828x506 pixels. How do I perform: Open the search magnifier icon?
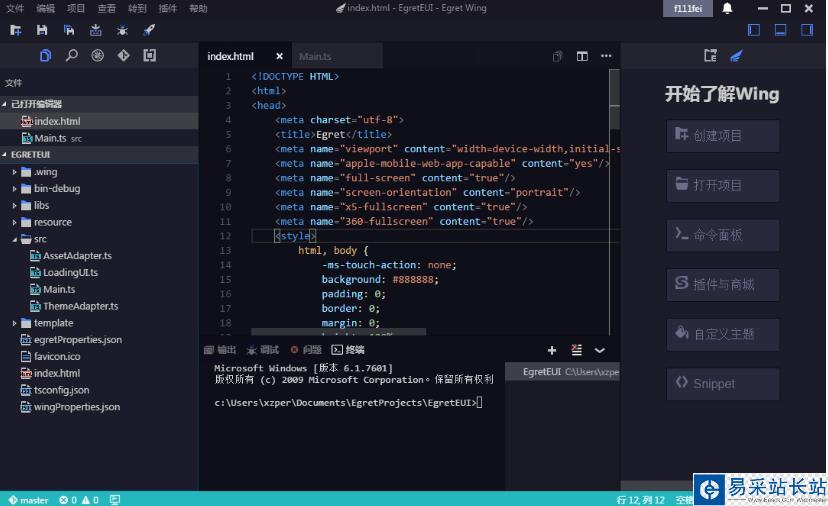(71, 55)
